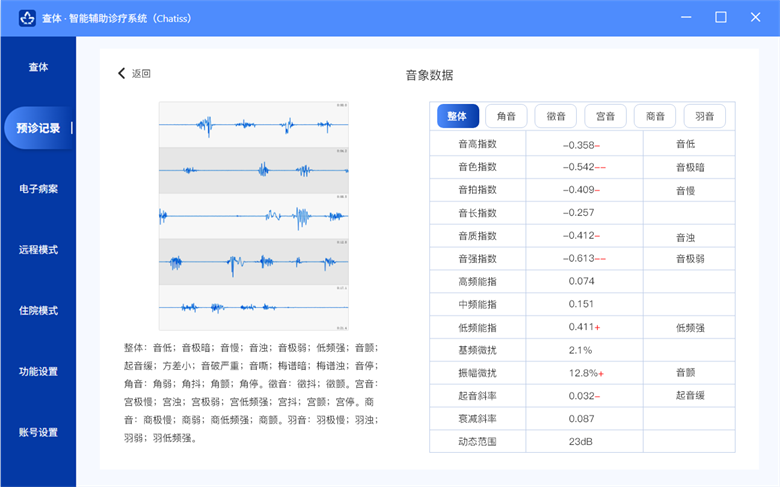This screenshot has width=780, height=487.
Task: Click the value 23dB
Action: 581,442
